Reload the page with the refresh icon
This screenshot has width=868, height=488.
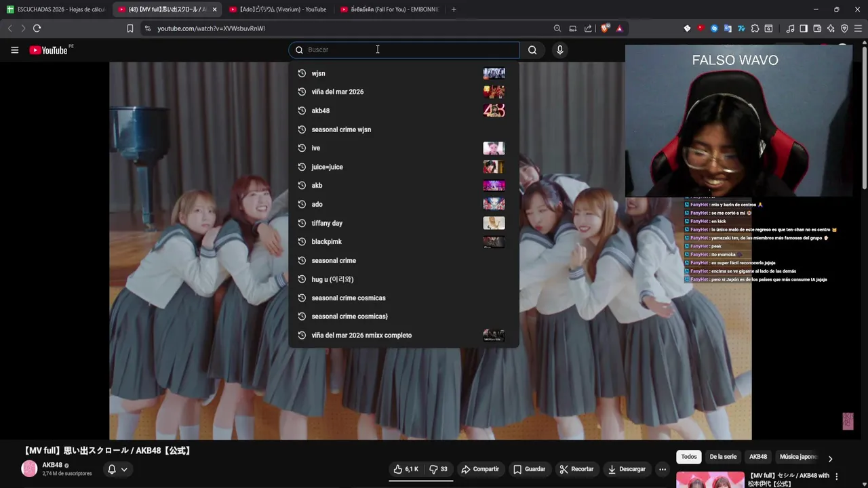(x=37, y=28)
